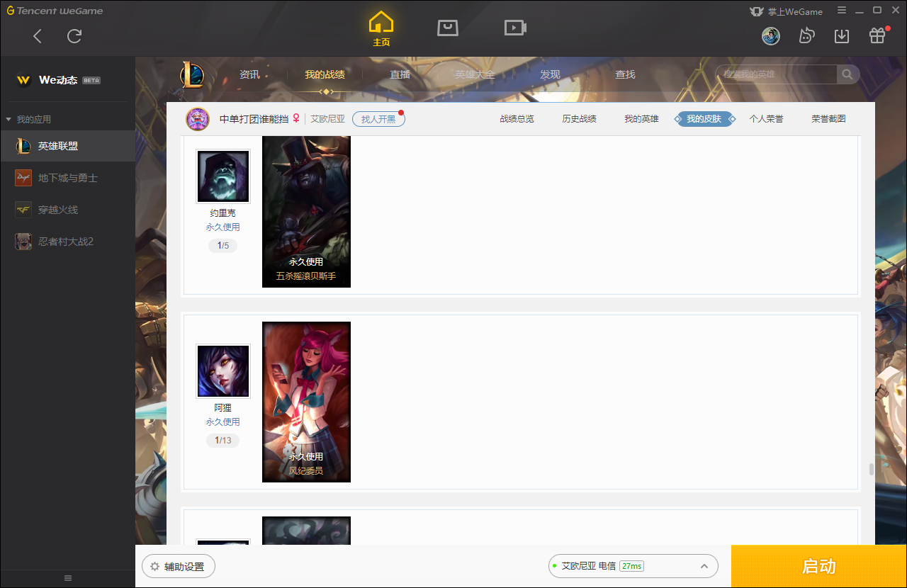Click the League of Legends L logo
The height and width of the screenshot is (588, 907).
192,75
